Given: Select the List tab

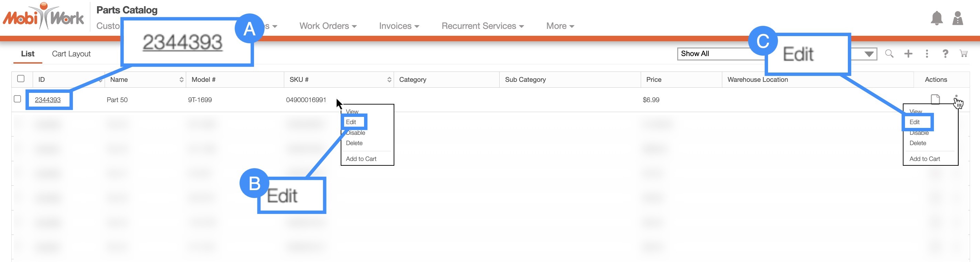Looking at the screenshot, I should [x=28, y=54].
